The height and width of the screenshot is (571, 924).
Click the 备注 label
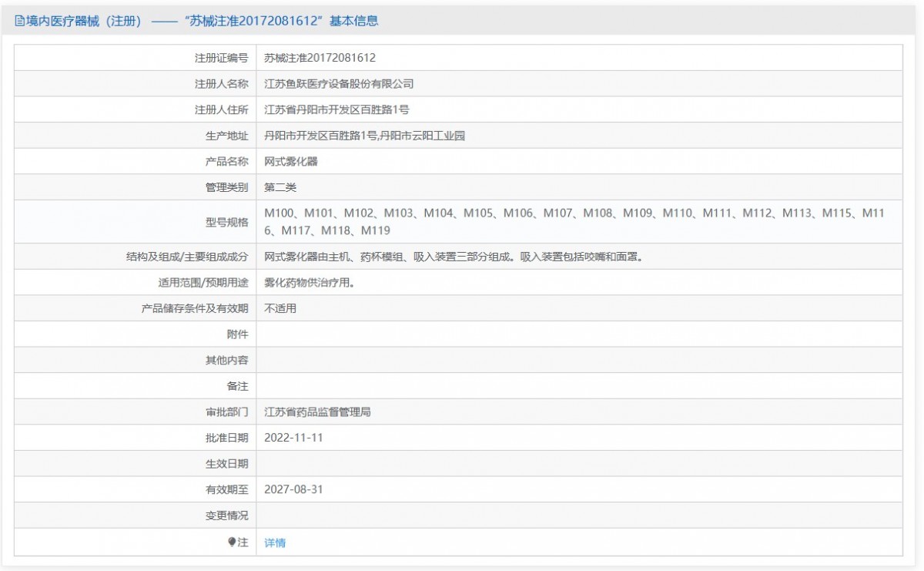coord(238,386)
